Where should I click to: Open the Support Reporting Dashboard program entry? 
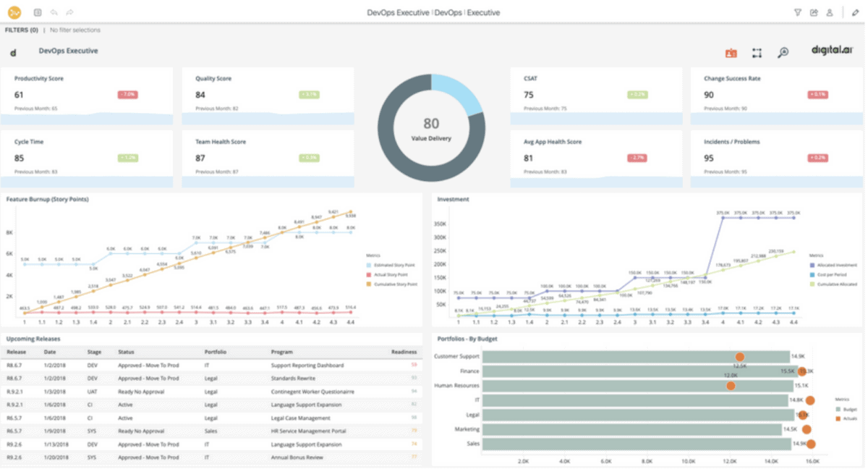pos(307,366)
